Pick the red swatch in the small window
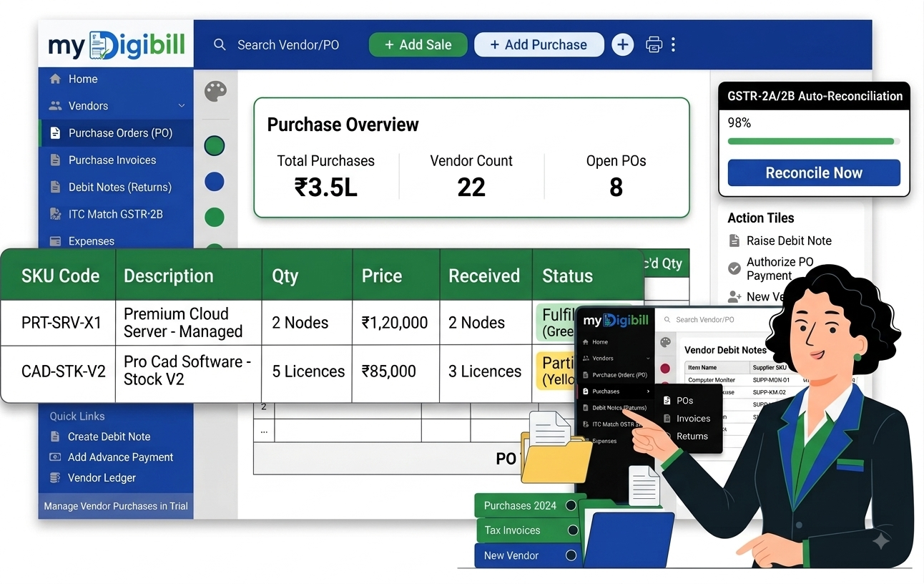 coord(665,368)
